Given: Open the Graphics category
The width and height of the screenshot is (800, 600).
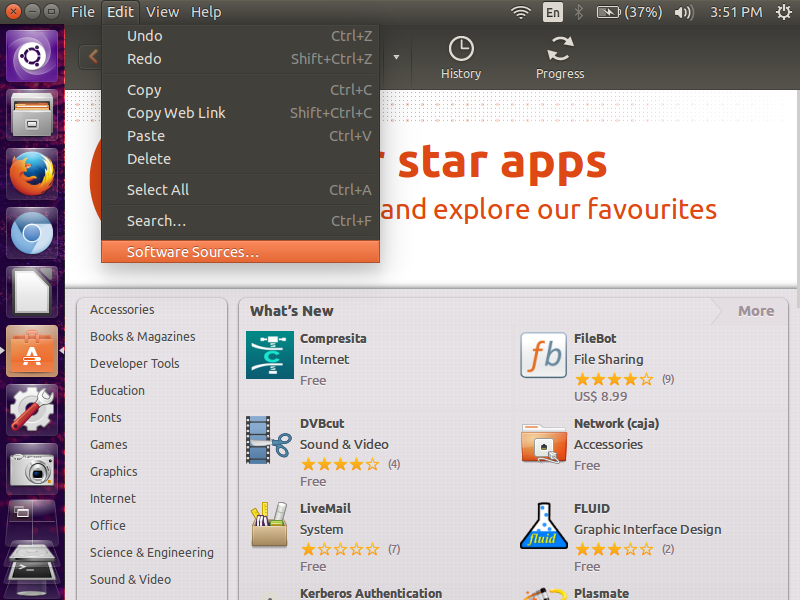Looking at the screenshot, I should point(113,471).
